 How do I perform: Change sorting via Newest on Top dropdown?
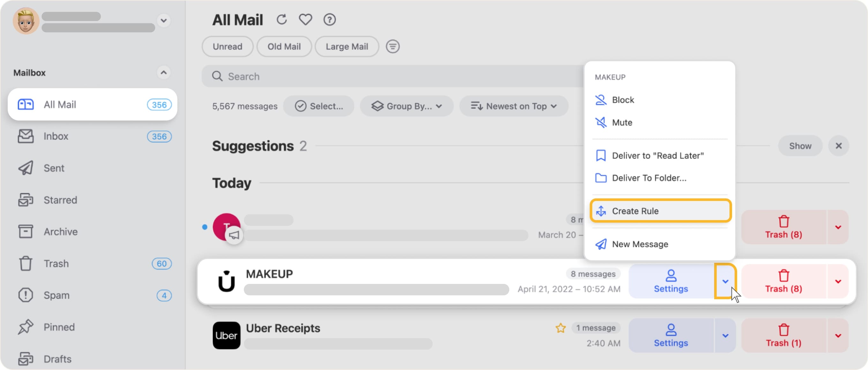click(x=513, y=106)
